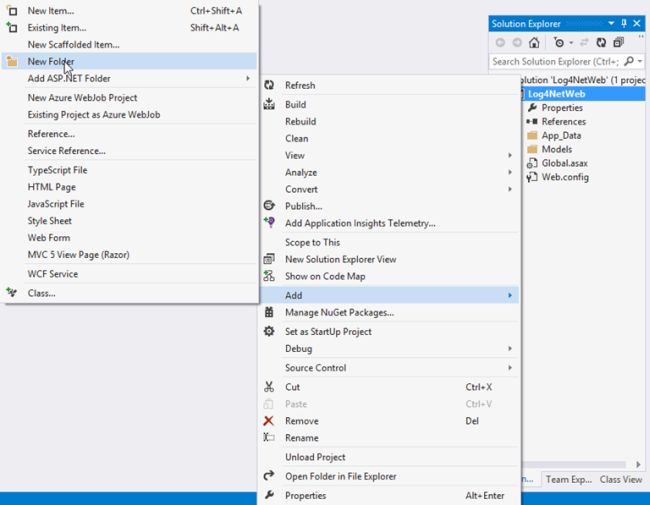Click the Rename icon in context menu
Viewport: 650px width, 505px height.
[269, 437]
